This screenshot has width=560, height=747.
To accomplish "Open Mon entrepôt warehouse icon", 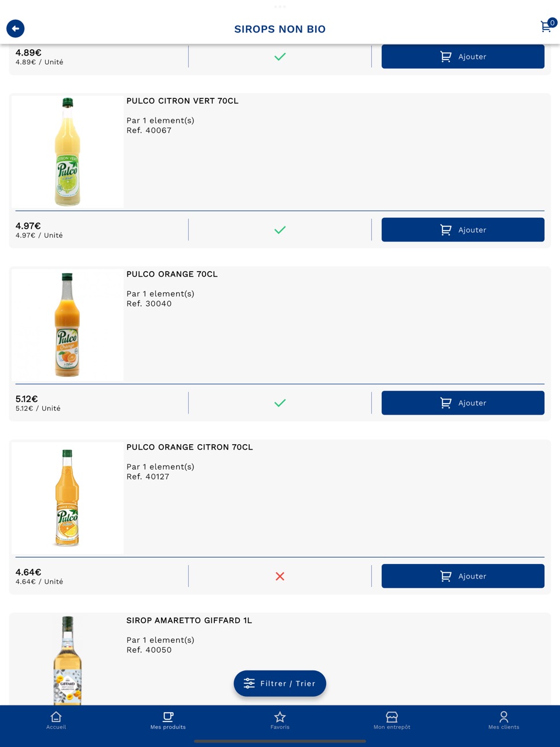I will [392, 720].
